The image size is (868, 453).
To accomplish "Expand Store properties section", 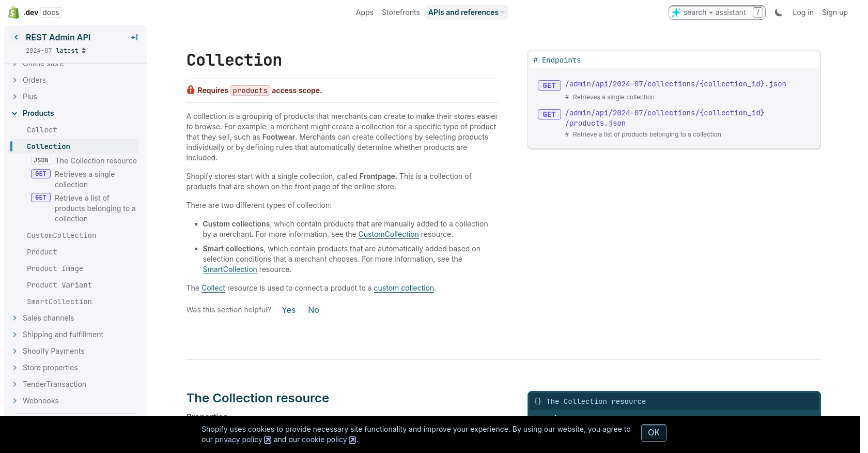I will click(14, 368).
